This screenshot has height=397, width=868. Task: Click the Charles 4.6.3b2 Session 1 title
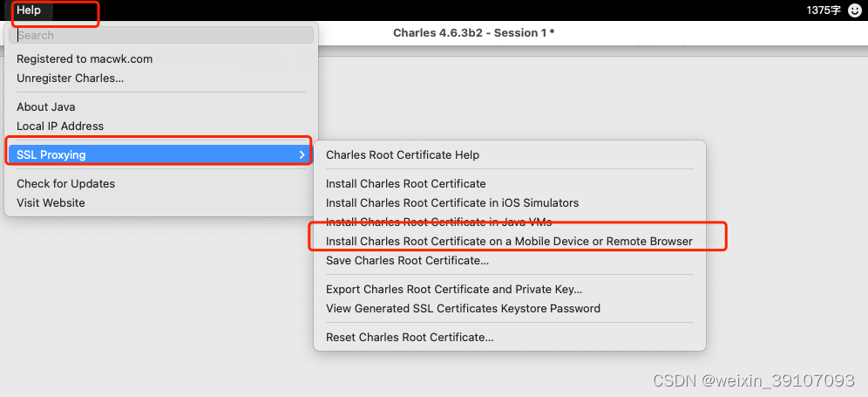(474, 33)
